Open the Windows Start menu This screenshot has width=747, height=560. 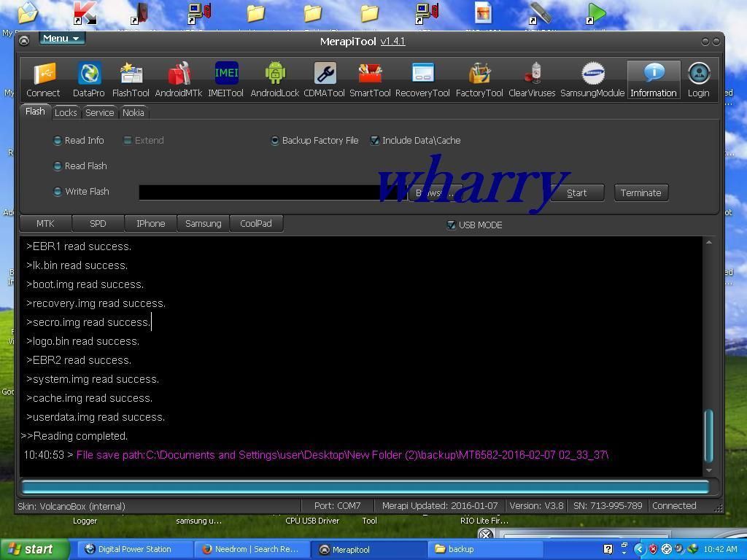click(34, 549)
